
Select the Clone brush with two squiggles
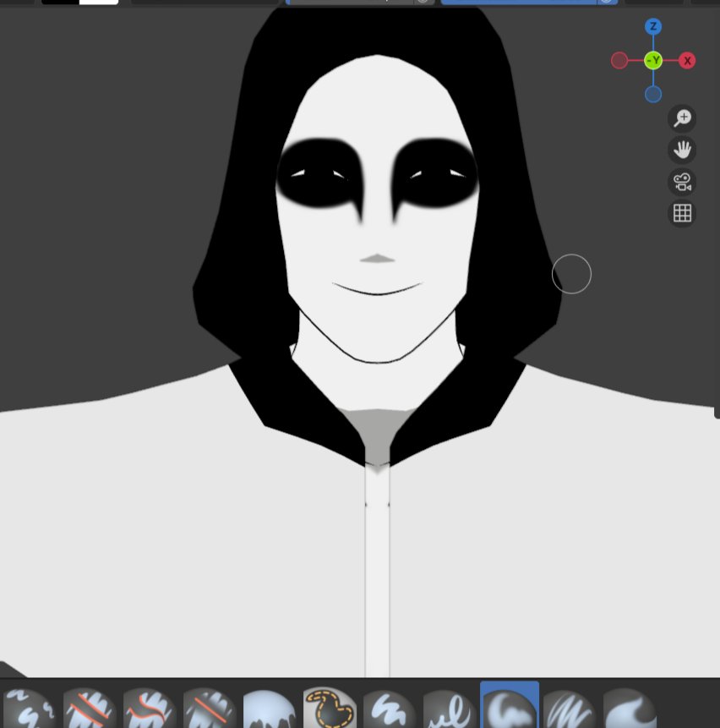tap(29, 707)
